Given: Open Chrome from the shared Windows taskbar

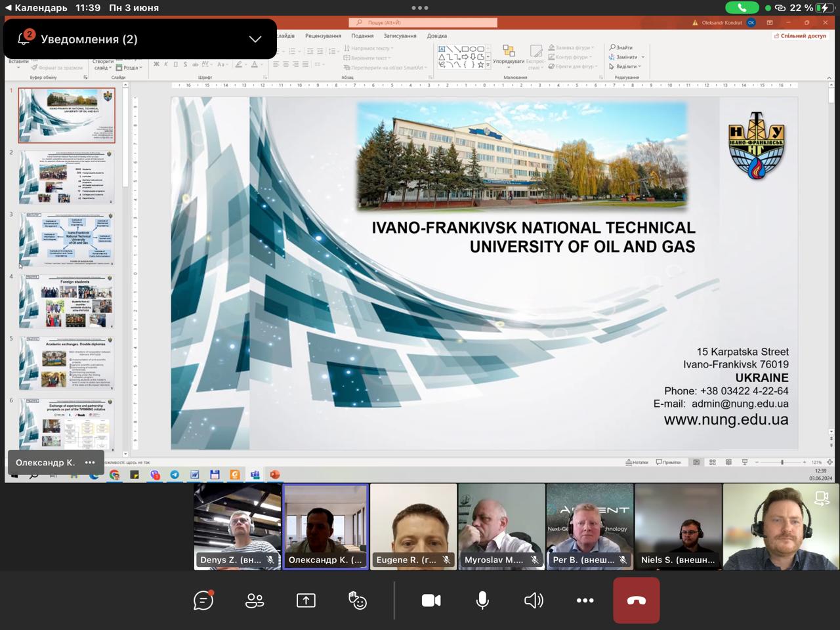Looking at the screenshot, I should tap(115, 474).
